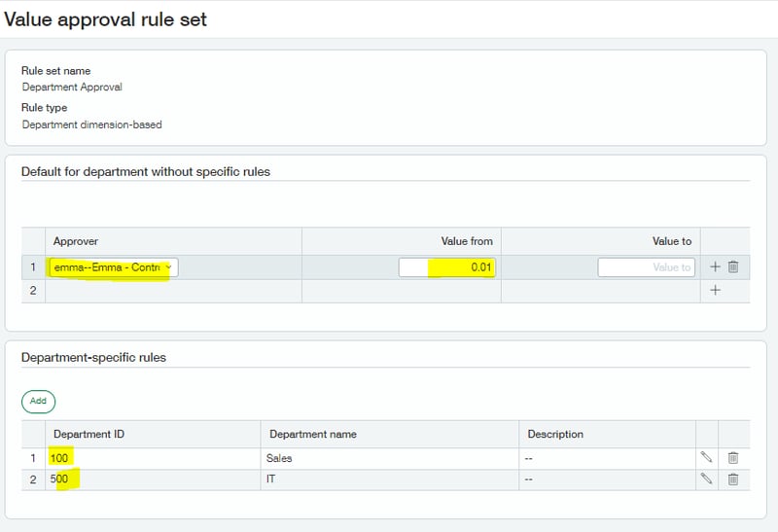Screen dimensions: 778x532
Task: Edit the Sales department rule with pencil icon
Action: (x=707, y=457)
